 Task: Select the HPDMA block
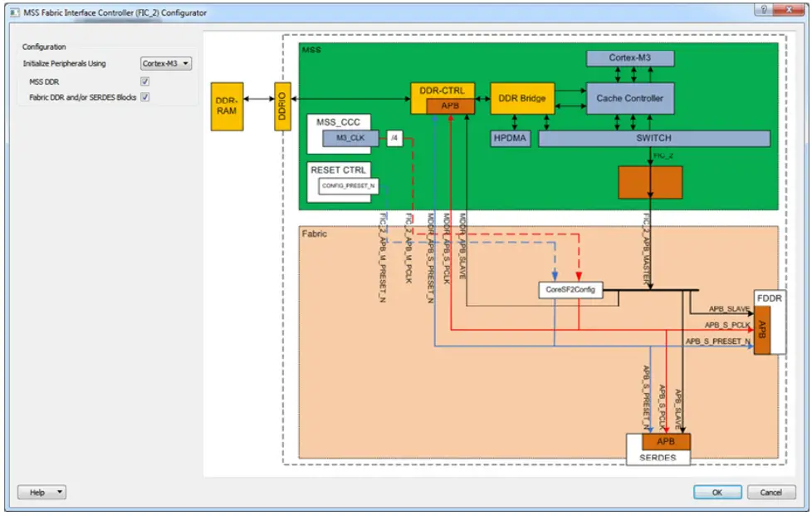coord(509,139)
